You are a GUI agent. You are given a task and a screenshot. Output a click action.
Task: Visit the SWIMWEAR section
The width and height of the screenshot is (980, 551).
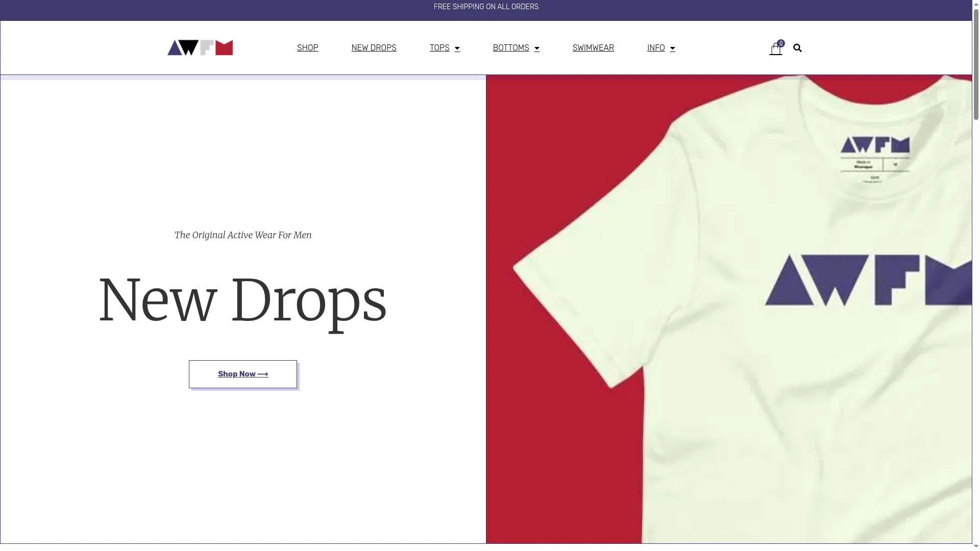point(593,48)
